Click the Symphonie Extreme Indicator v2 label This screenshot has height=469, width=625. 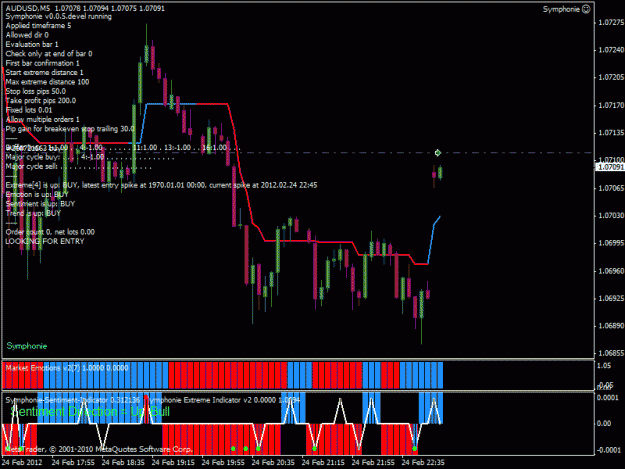click(x=224, y=400)
